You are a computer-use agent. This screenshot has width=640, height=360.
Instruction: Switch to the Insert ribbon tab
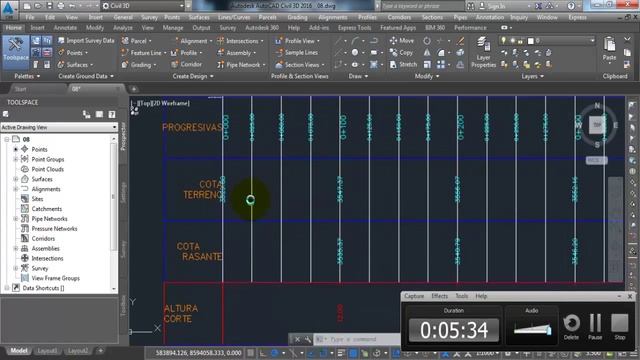tap(37, 27)
